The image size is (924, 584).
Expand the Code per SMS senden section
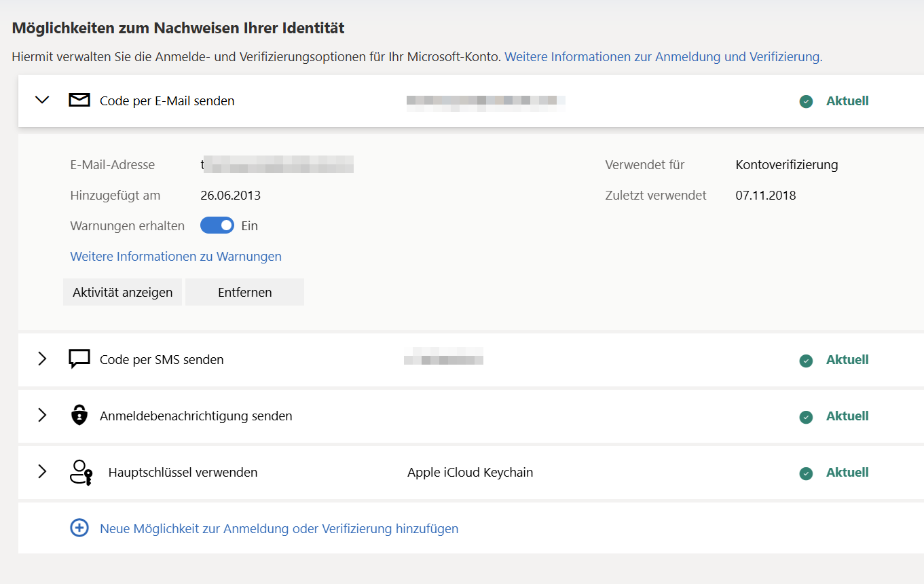click(42, 359)
